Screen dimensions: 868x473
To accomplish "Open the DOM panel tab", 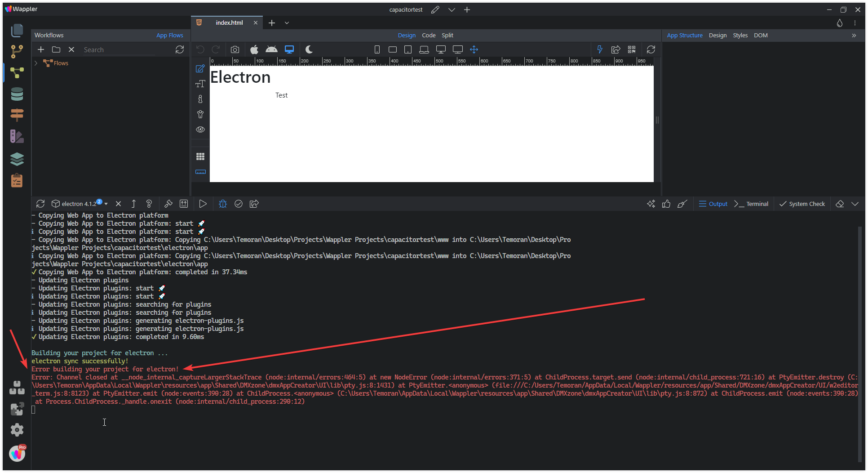I will point(761,35).
